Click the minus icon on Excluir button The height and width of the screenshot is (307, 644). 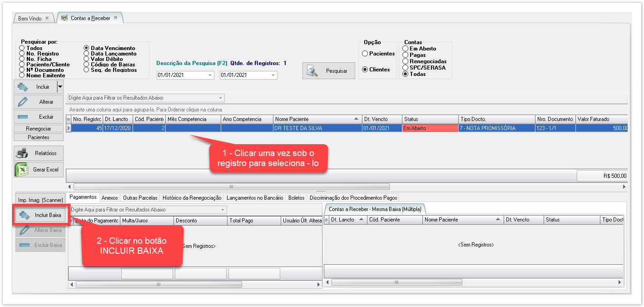pyautogui.click(x=22, y=117)
